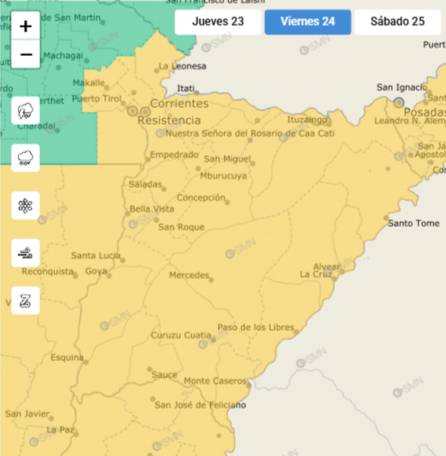Click the Mercedes label on map

pyautogui.click(x=189, y=275)
